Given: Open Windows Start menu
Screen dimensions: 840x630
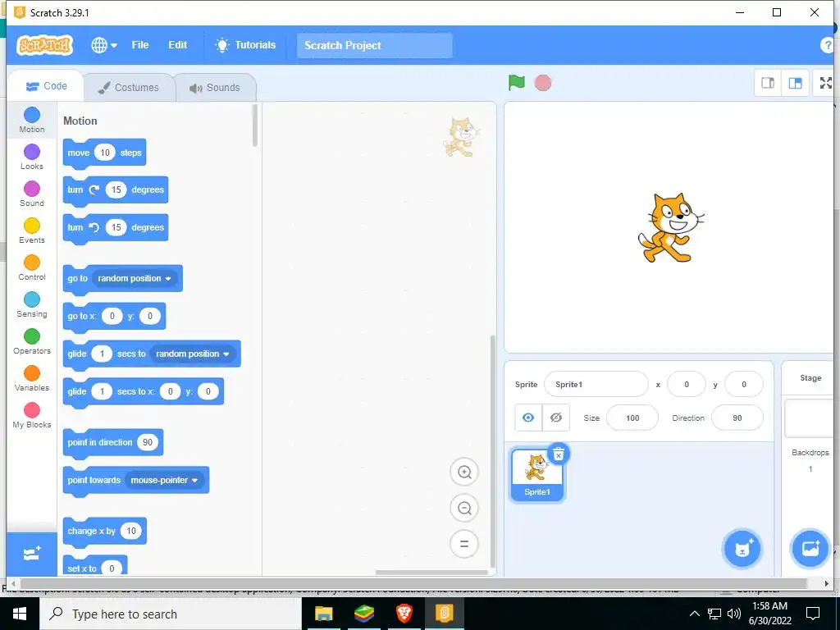Looking at the screenshot, I should pyautogui.click(x=20, y=614).
